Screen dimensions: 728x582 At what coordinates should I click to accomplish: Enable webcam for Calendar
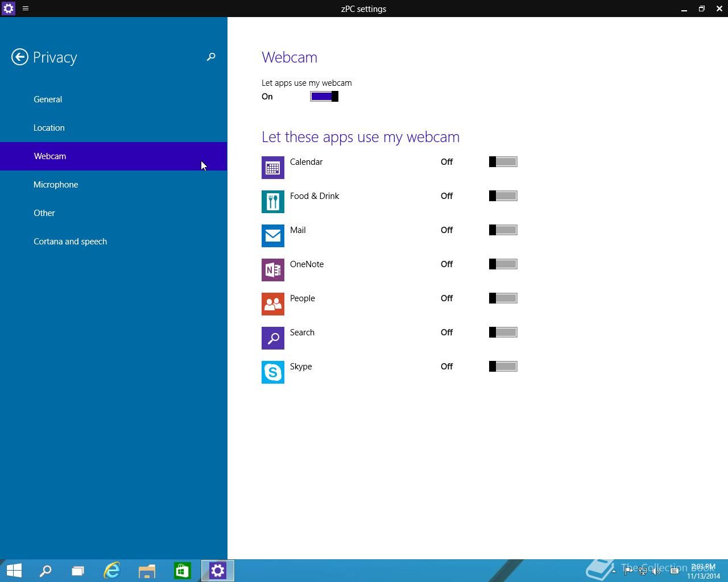point(503,162)
